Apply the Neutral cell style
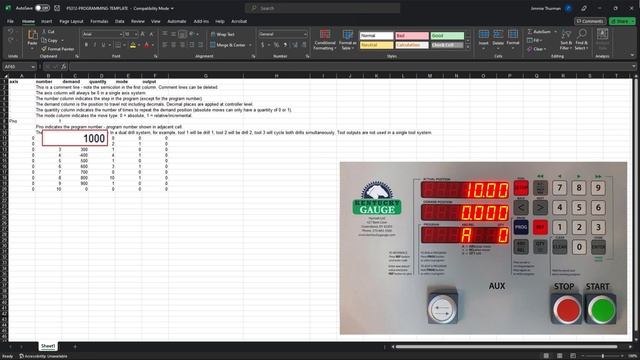This screenshot has height=360, width=640. click(376, 45)
